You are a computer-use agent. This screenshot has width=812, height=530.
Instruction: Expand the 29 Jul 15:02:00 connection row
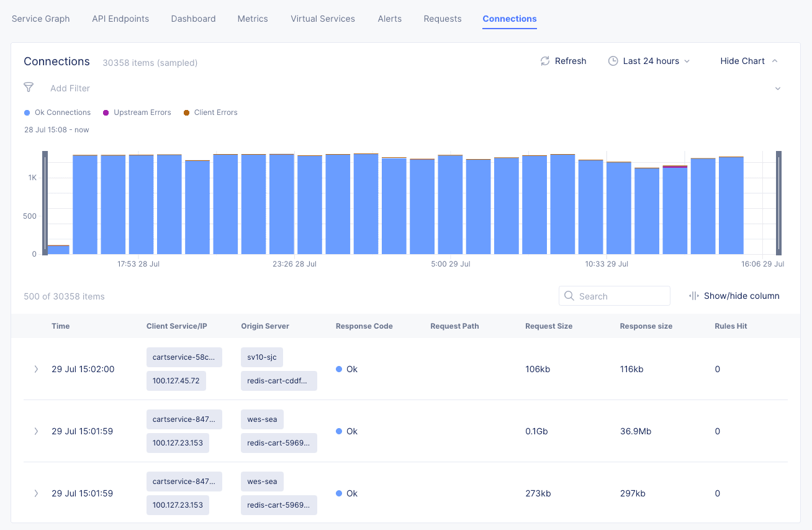click(x=36, y=369)
